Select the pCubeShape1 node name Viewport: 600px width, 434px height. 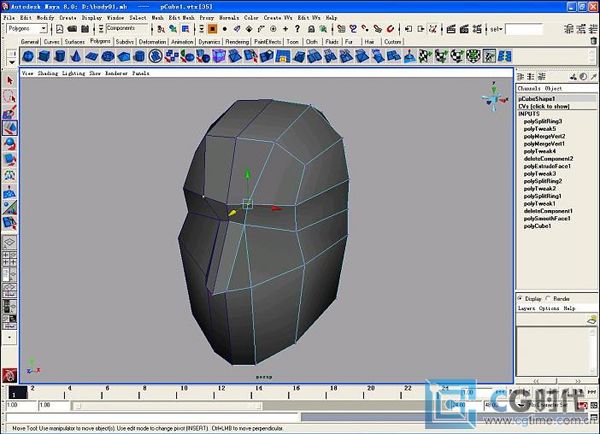coord(536,99)
